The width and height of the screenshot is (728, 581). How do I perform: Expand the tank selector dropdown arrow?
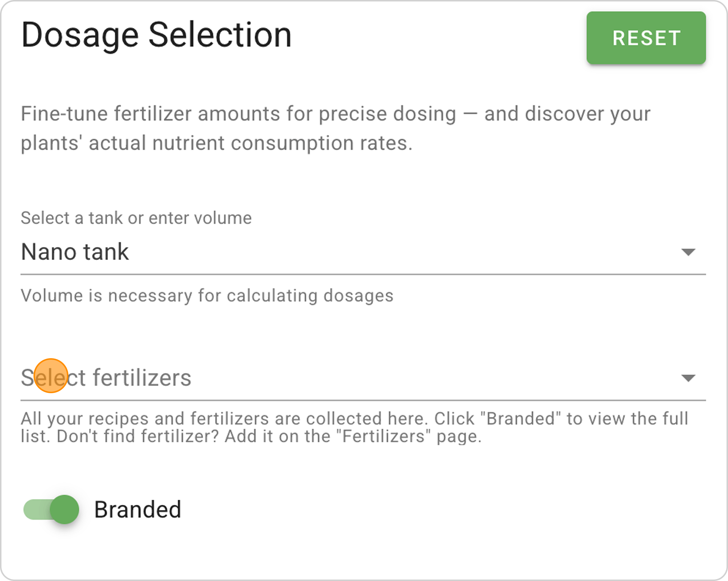pyautogui.click(x=688, y=252)
